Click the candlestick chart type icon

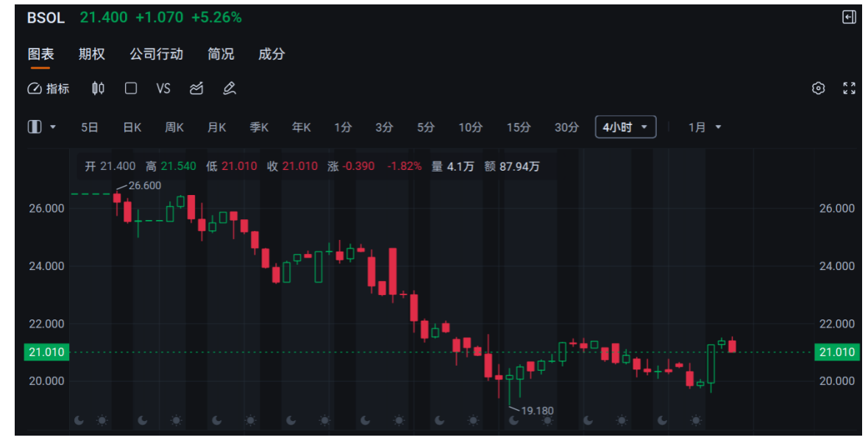pos(98,88)
